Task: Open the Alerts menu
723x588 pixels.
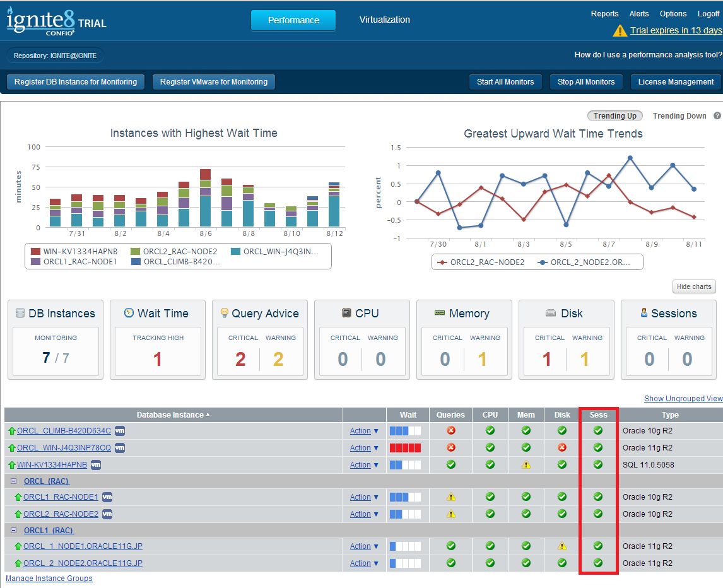Action: [639, 14]
